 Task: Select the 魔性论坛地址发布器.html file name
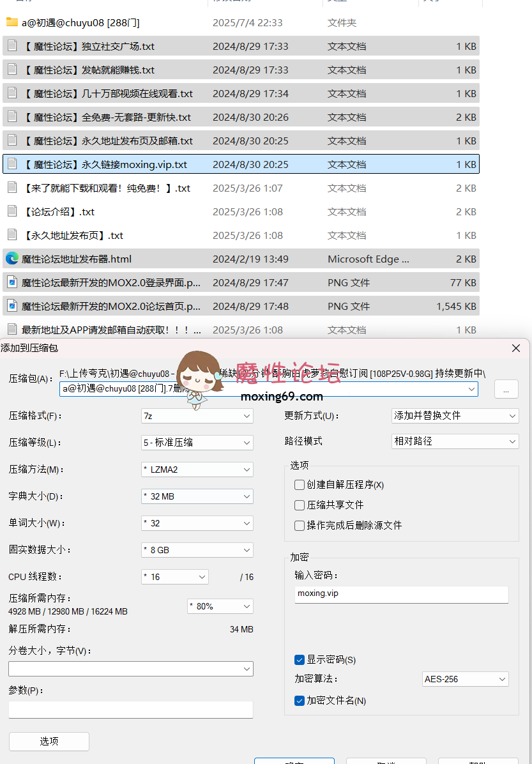pos(77,259)
